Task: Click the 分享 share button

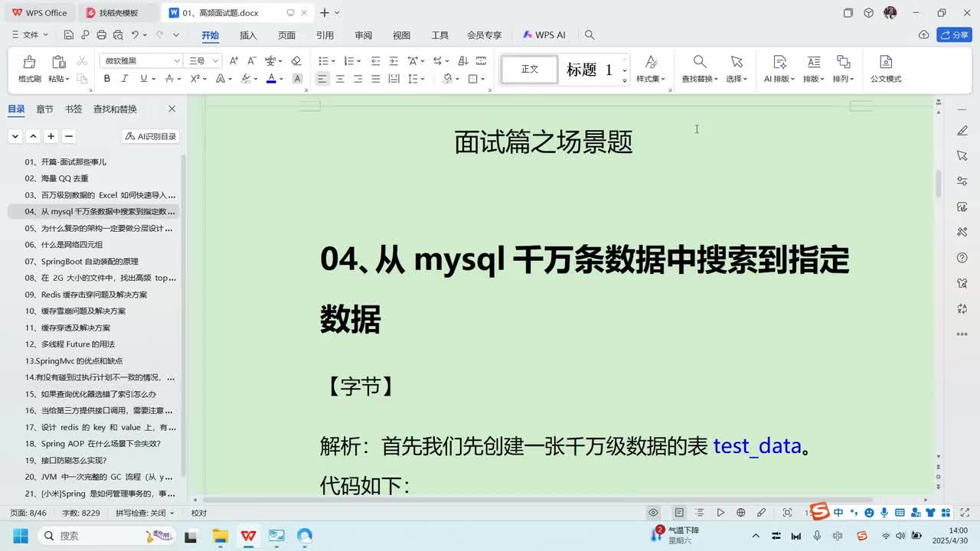Action: coord(954,35)
